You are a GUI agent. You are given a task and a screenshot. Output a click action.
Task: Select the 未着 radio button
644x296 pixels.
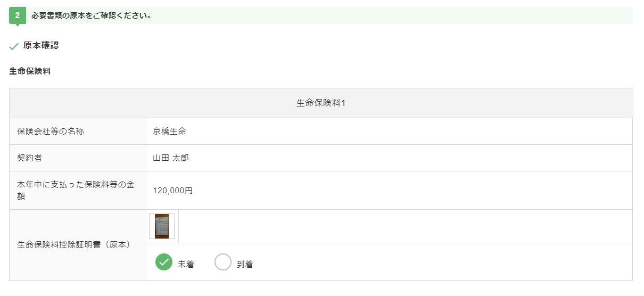(164, 262)
